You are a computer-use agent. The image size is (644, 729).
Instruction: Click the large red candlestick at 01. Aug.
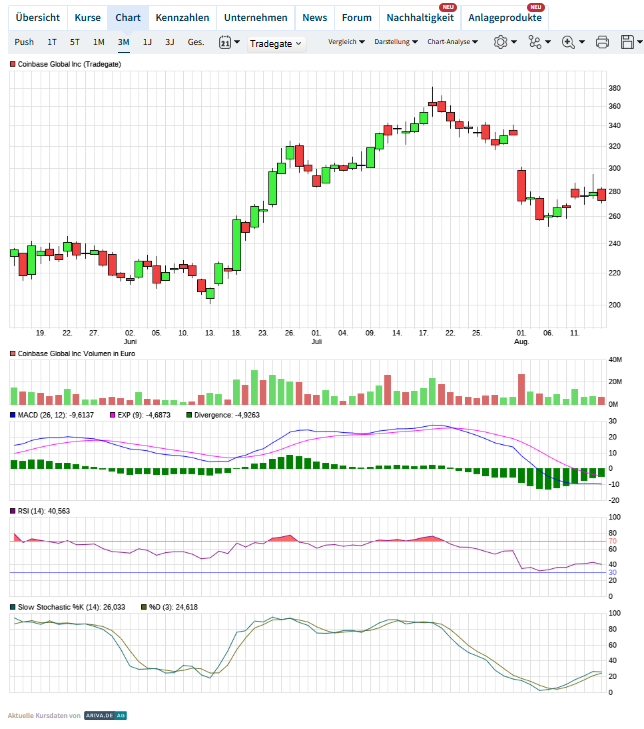tap(522, 186)
